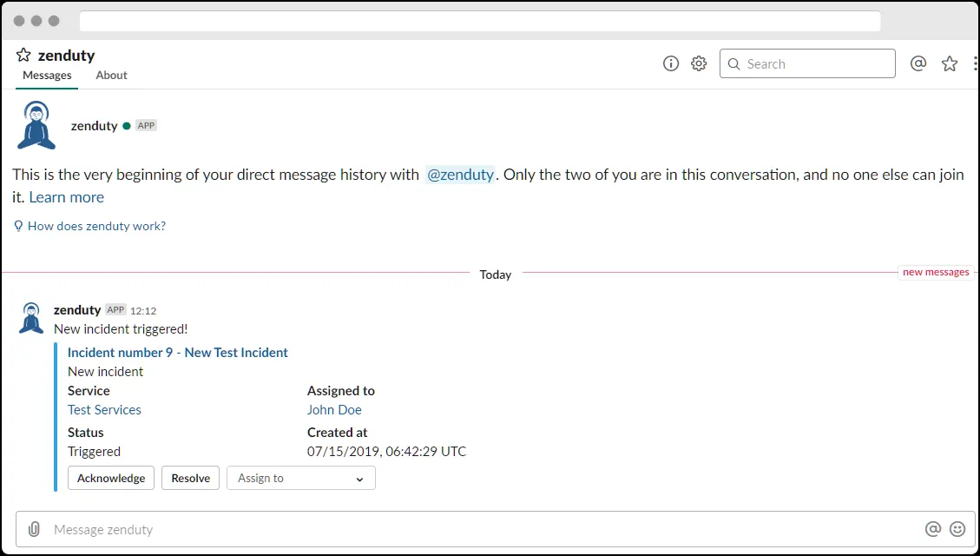Click the Triggered status value
Viewport: 980px width, 556px height.
[x=94, y=452]
